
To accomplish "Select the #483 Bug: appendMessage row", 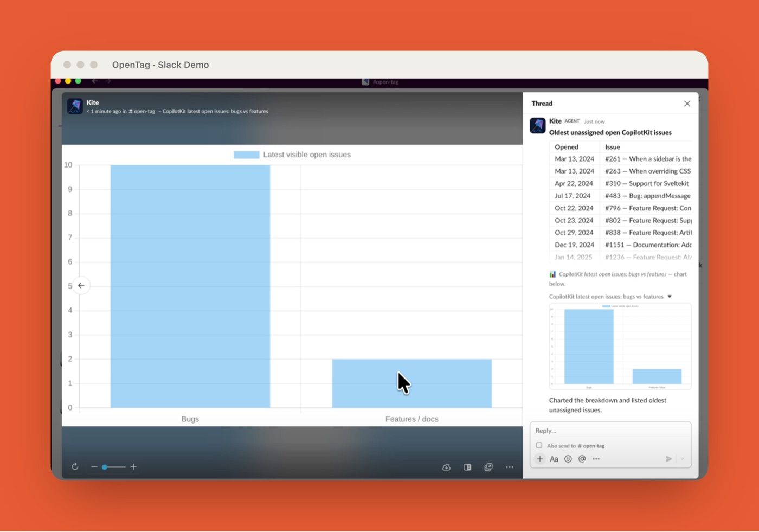I will pos(621,196).
